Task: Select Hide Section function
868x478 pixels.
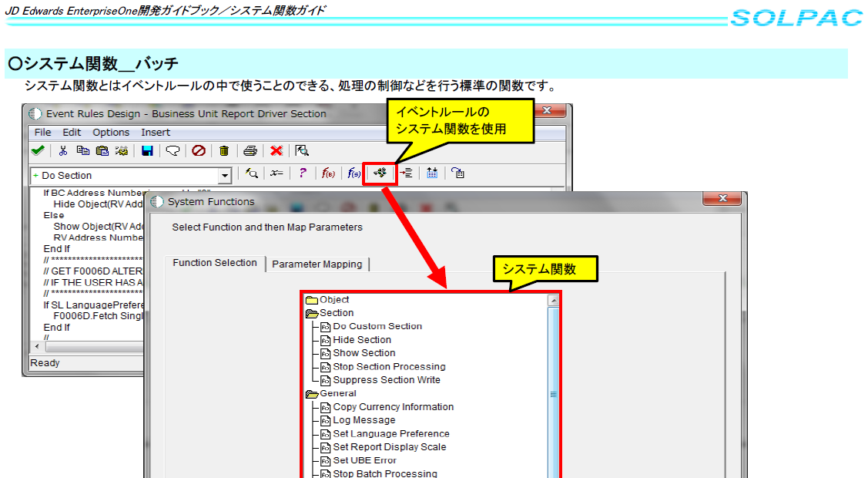Action: (362, 340)
